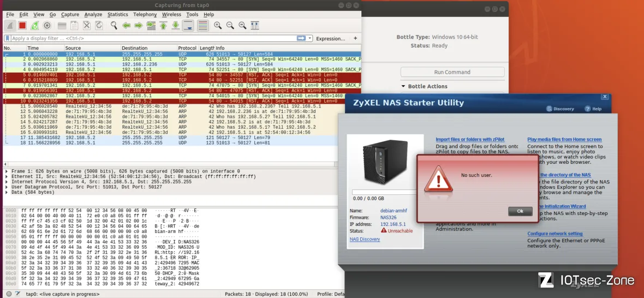Restart the current capture in Wireshark
Screen dimensions: 644x298
[x=34, y=26]
